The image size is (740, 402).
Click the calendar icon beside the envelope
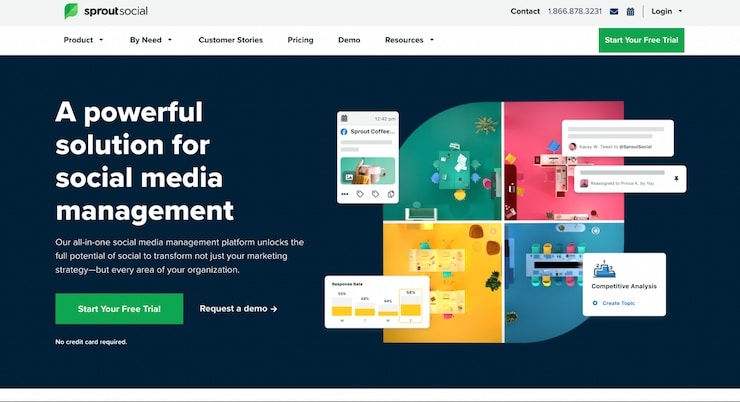pyautogui.click(x=630, y=11)
